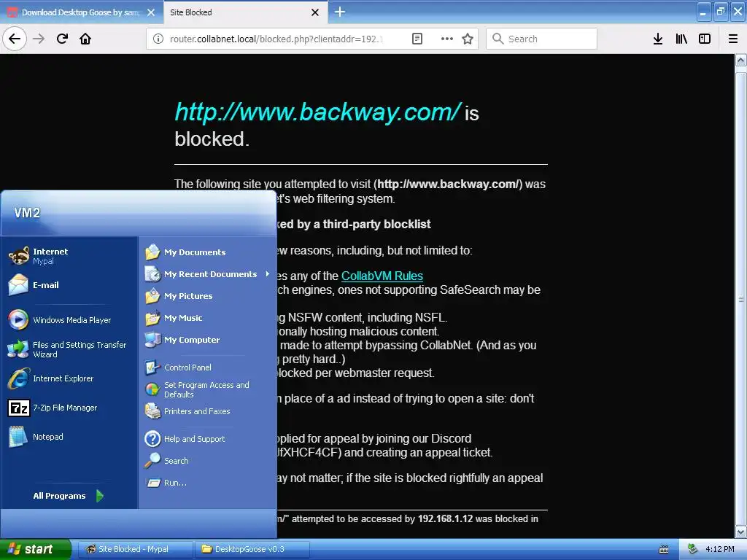The height and width of the screenshot is (560, 747).
Task: Open DesktopGoose v0.3 taskbar window
Action: (x=252, y=549)
